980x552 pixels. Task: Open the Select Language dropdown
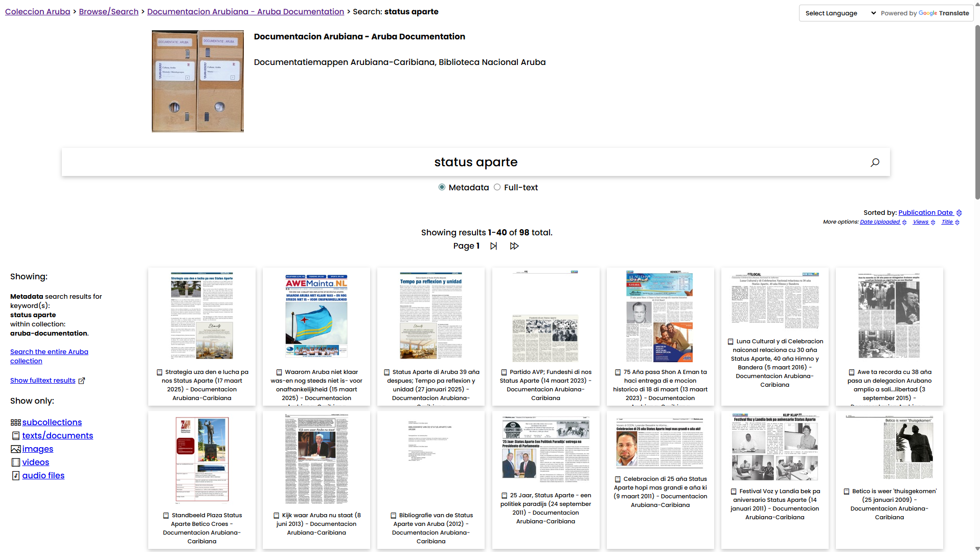click(x=840, y=13)
